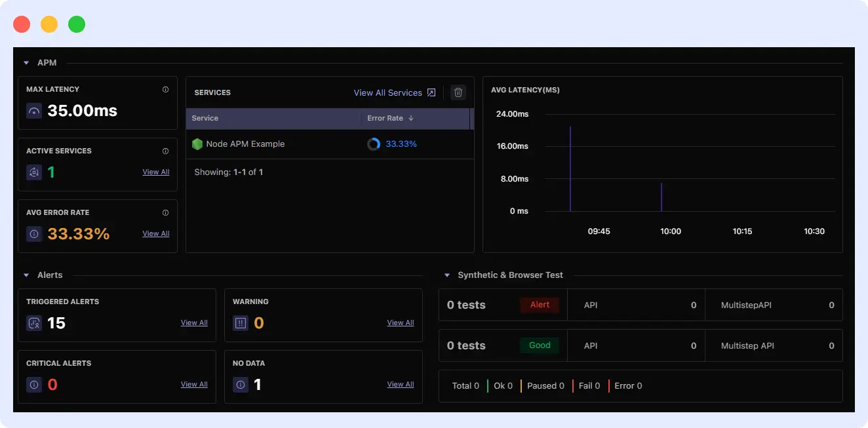
Task: Click the No Data alerts icon
Action: (241, 385)
